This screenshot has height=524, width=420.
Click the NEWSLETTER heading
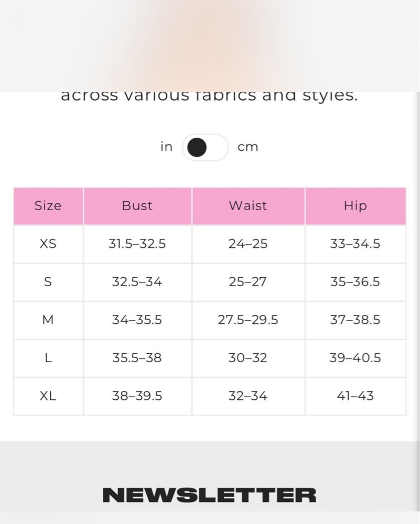209,495
